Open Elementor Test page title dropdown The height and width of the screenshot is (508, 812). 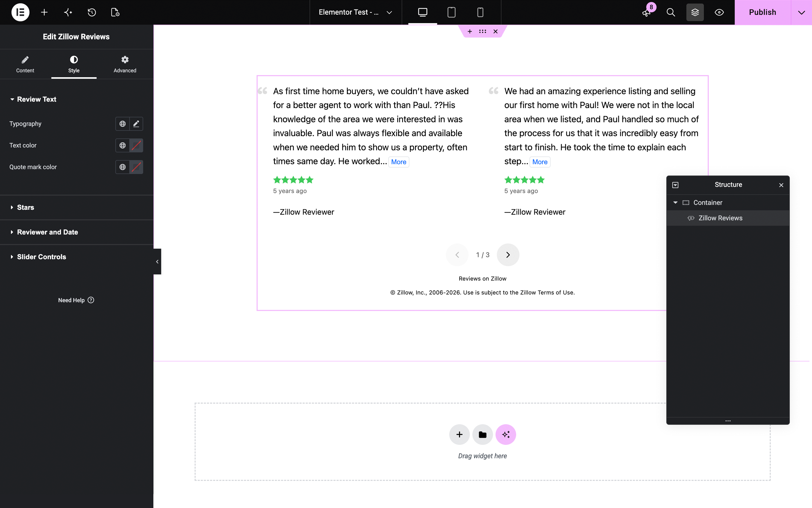tap(355, 12)
